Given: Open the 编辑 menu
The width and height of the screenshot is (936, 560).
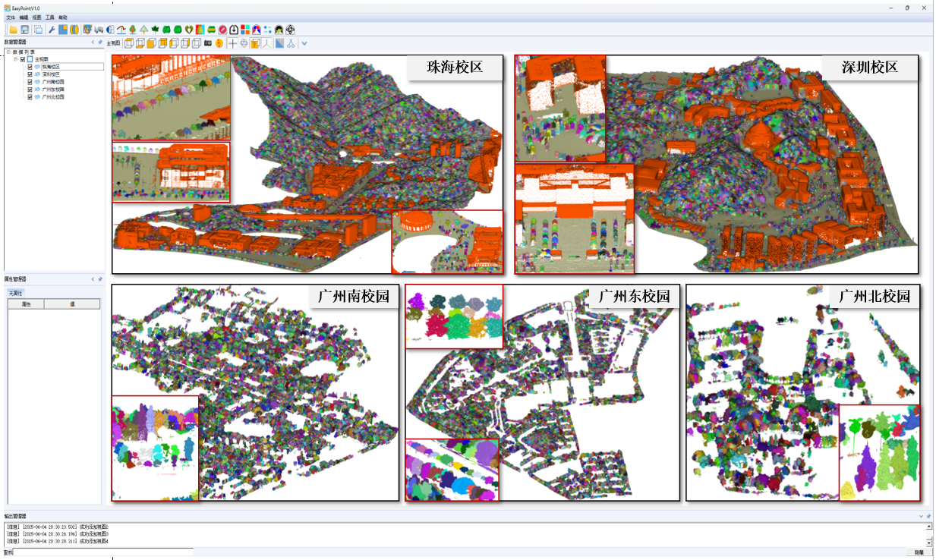Looking at the screenshot, I should (24, 17).
